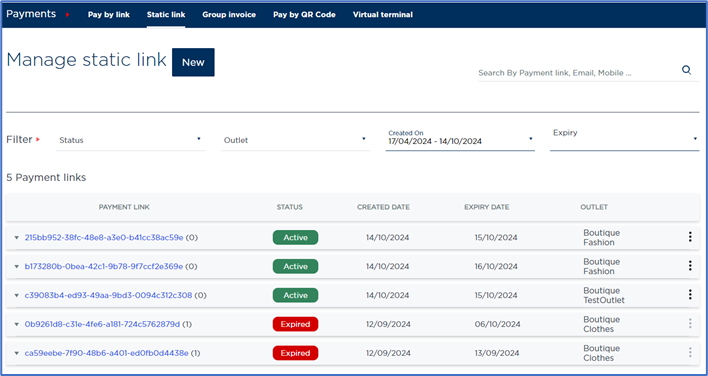Open payment link b173280b-0bea-42c1-9b78-9f7ccf2e369e

[x=104, y=266]
